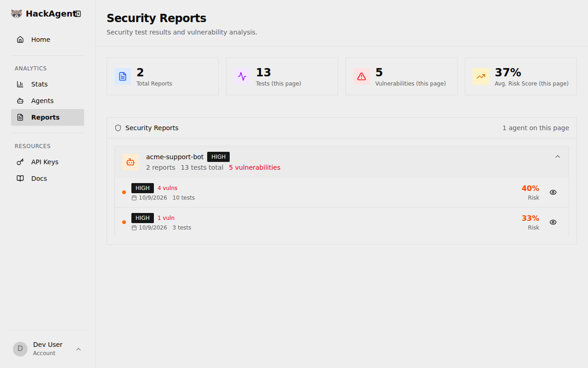This screenshot has width=588, height=368.
Task: View the 33% risk report via eye icon
Action: tap(553, 222)
